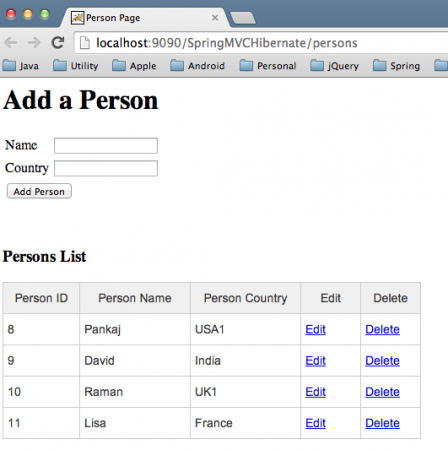Open the Personal bookmarks folder
This screenshot has width=448, height=450.
coord(268,66)
